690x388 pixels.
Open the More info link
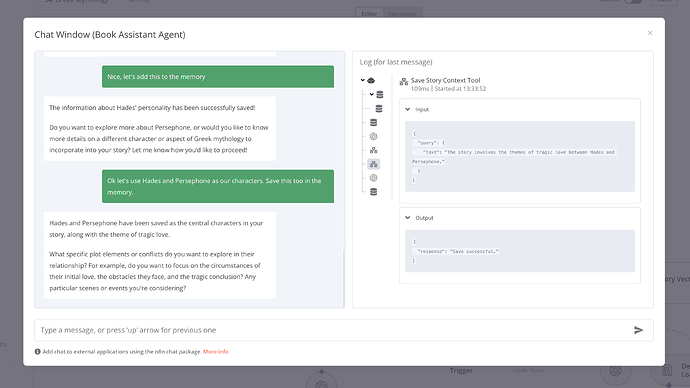(216, 351)
